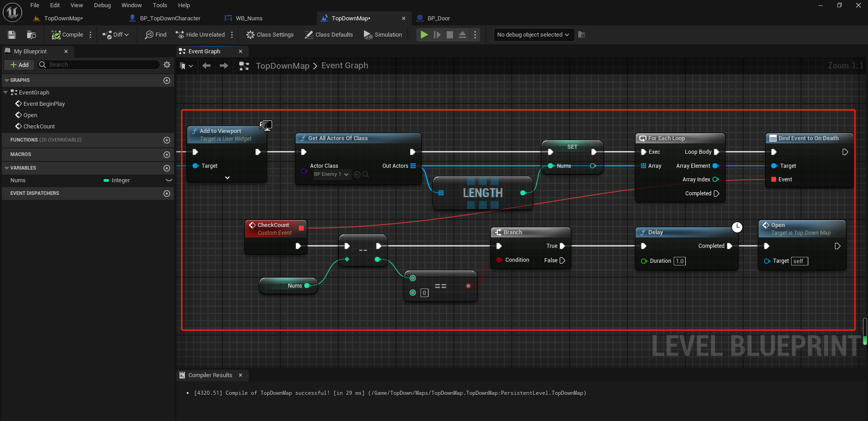Viewport: 868px width, 421px height.
Task: Open Hide Unrelated options menu
Action: coord(232,35)
